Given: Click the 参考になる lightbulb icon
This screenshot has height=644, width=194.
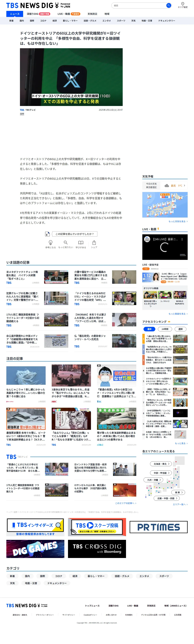Looking at the screenshot, I should click(50, 242).
